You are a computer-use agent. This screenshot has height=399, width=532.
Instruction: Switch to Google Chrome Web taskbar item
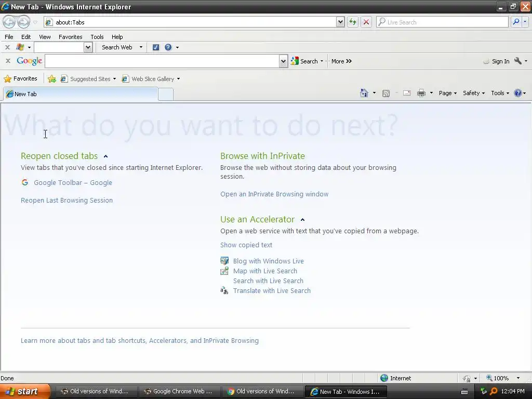point(179,391)
